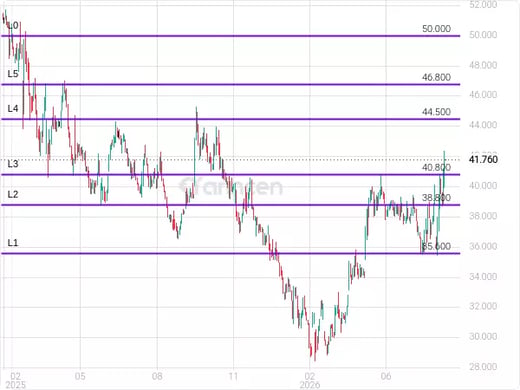Click the 08 month label on time axis

pos(157,376)
